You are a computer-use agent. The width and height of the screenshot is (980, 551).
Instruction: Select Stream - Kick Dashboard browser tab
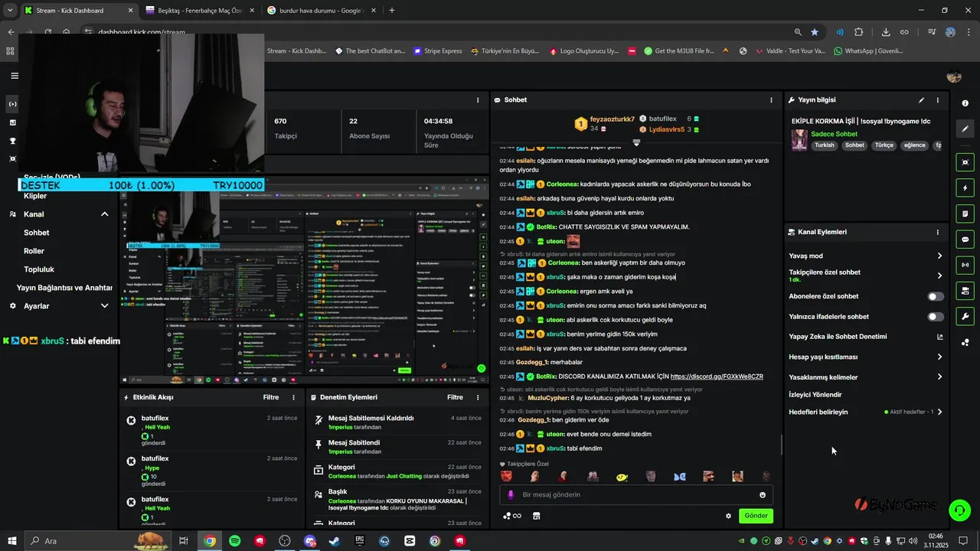tap(78, 11)
